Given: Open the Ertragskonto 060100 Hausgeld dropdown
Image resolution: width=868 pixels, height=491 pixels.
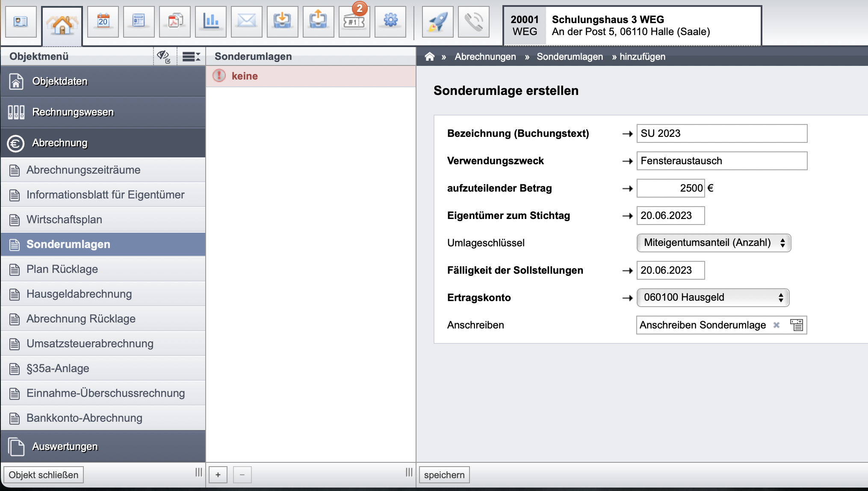Looking at the screenshot, I should pyautogui.click(x=713, y=298).
